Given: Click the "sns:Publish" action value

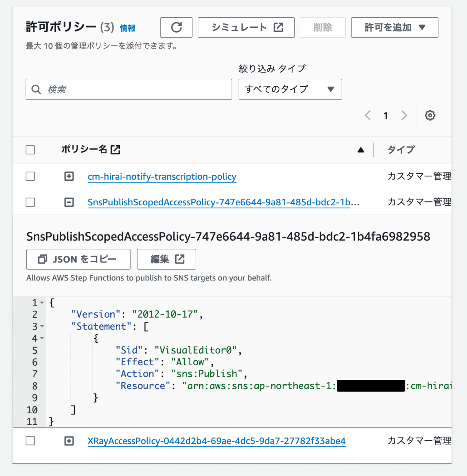Looking at the screenshot, I should click(206, 374).
